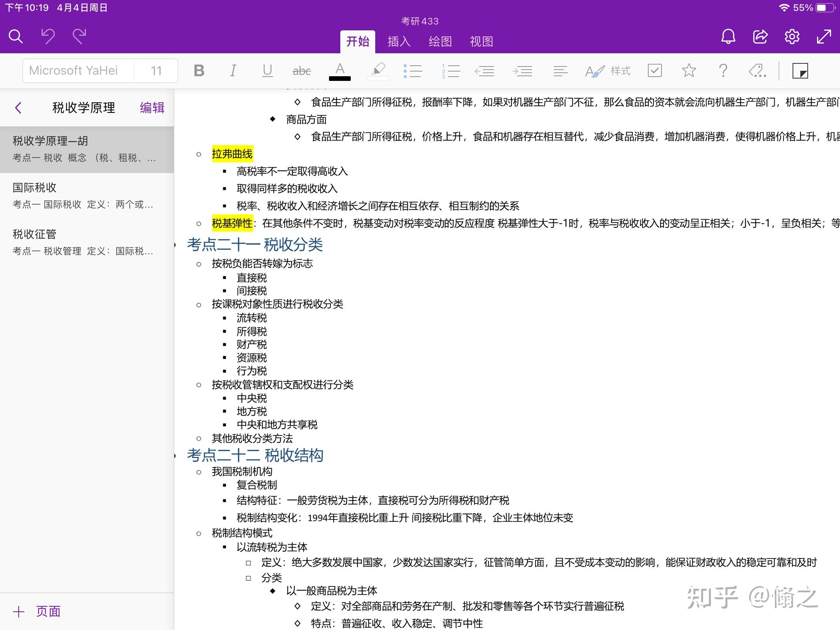The width and height of the screenshot is (840, 630).
Task: Tap 编辑 in the page list
Action: (x=152, y=108)
